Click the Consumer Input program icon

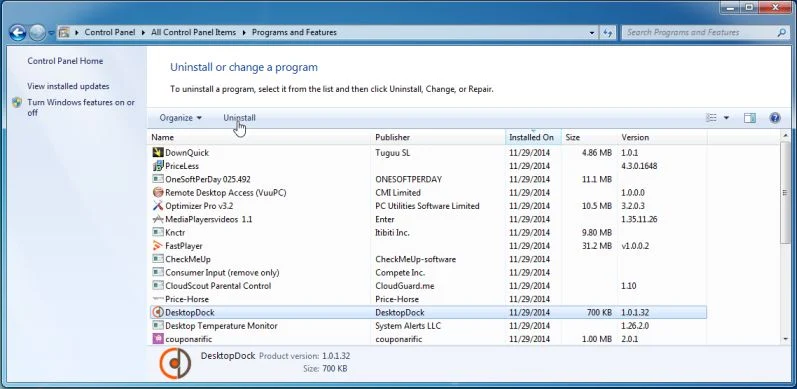(158, 273)
